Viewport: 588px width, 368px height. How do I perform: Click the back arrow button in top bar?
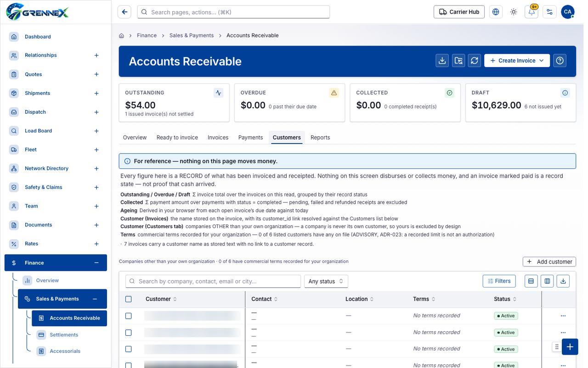pos(124,12)
